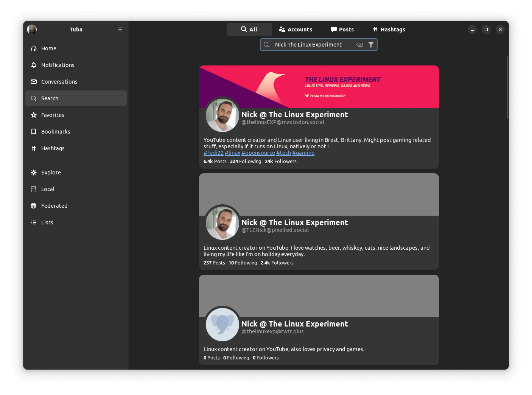Open the Favorites section
532x395 pixels.
53,115
